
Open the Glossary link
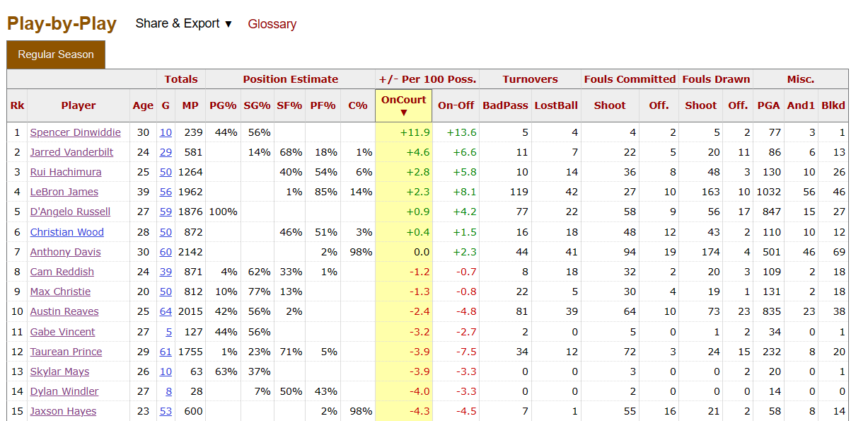(272, 24)
